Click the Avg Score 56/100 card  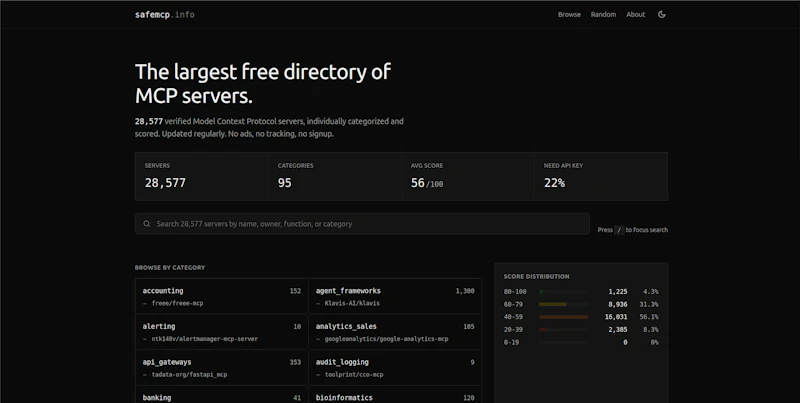(468, 177)
